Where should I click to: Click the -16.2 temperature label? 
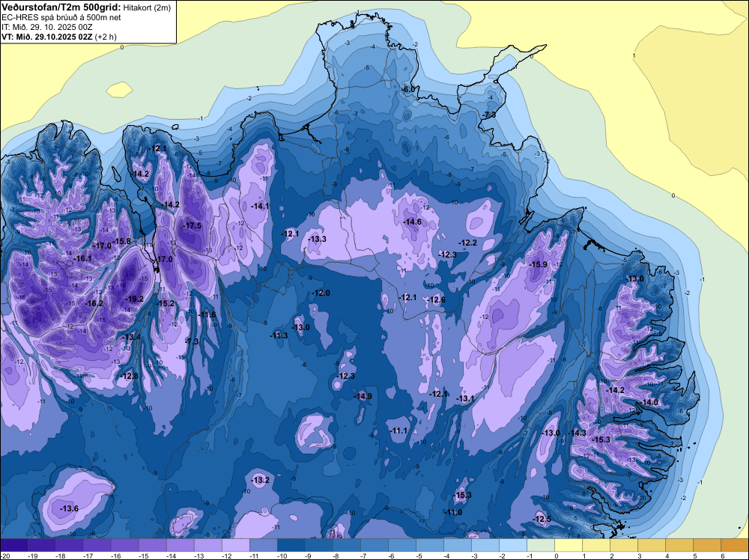94,303
